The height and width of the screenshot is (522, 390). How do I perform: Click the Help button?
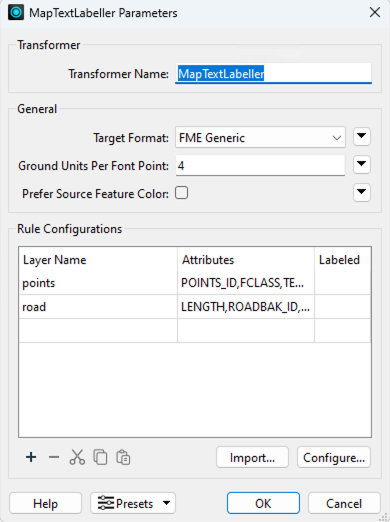point(45,503)
